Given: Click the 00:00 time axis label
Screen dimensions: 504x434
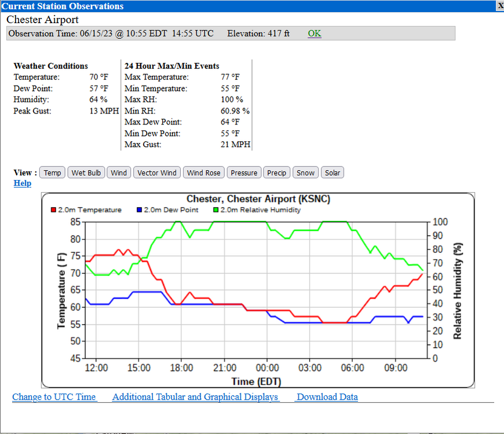Looking at the screenshot, I should tap(267, 367).
